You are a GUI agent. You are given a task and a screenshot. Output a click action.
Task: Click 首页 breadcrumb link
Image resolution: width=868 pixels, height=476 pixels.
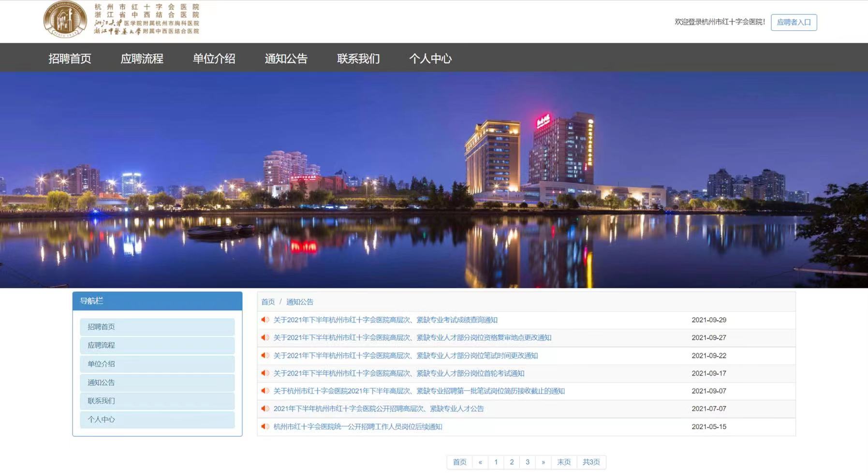pyautogui.click(x=268, y=302)
